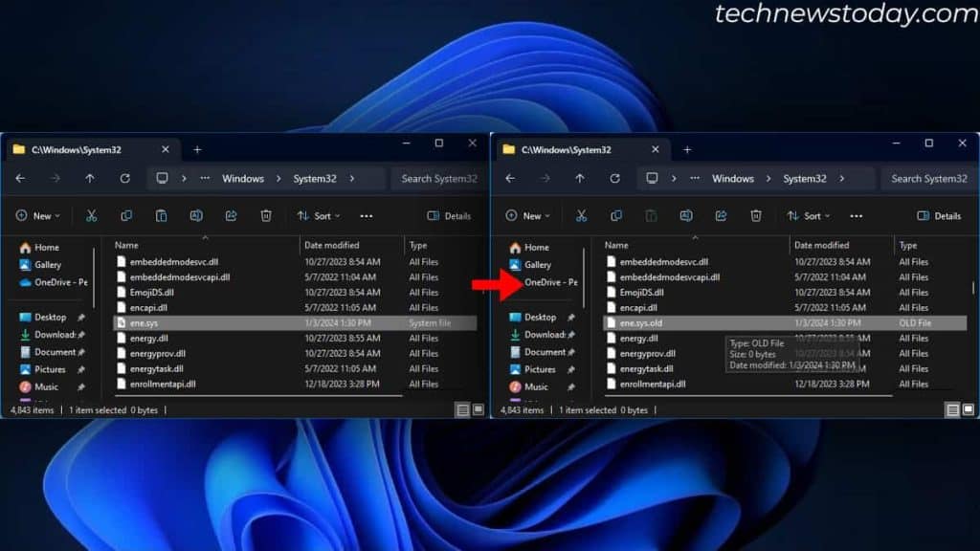This screenshot has width=980, height=551.
Task: Click Paste icon in left window toolbar
Action: pyautogui.click(x=161, y=215)
